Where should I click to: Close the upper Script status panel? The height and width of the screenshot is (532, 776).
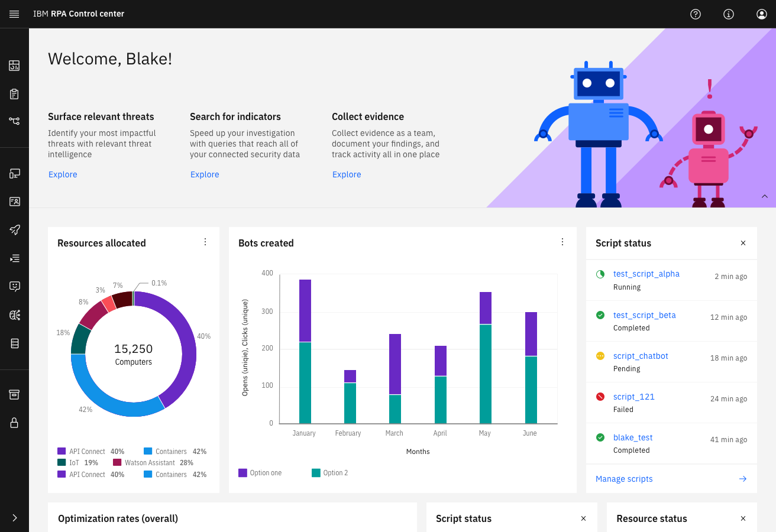click(743, 243)
